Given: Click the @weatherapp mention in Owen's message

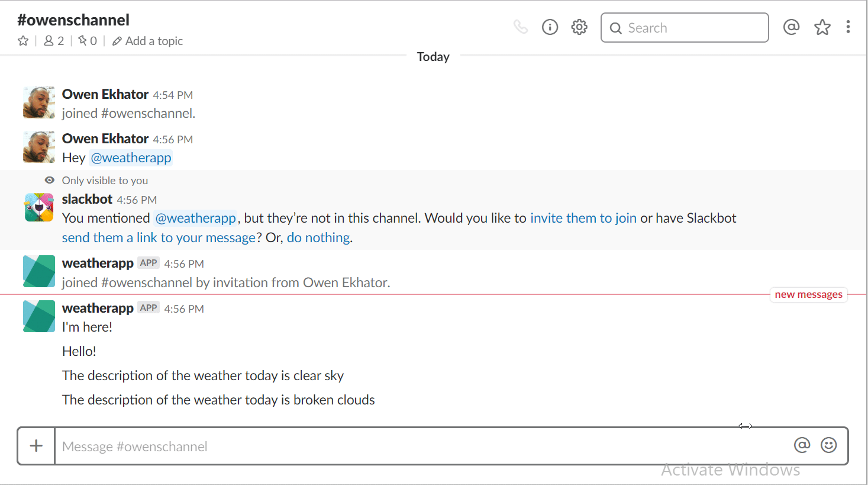Looking at the screenshot, I should tap(131, 158).
